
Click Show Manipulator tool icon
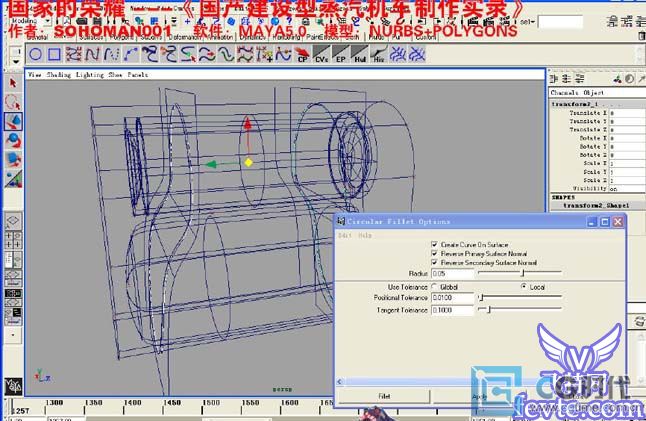coord(13,179)
